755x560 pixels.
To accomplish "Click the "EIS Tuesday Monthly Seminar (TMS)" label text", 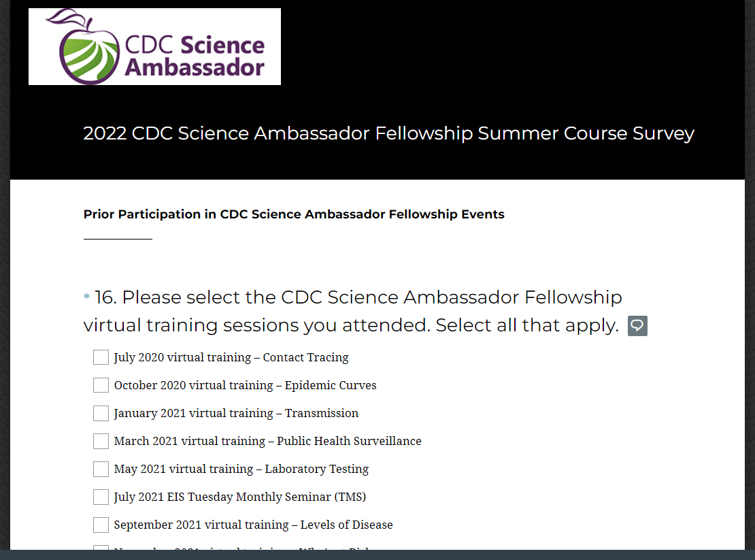I will tap(239, 497).
